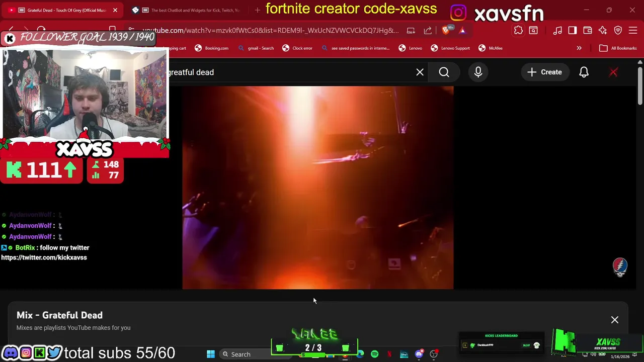The image size is (644, 362).
Task: Click the Brave Shields lion icon
Action: [446, 31]
